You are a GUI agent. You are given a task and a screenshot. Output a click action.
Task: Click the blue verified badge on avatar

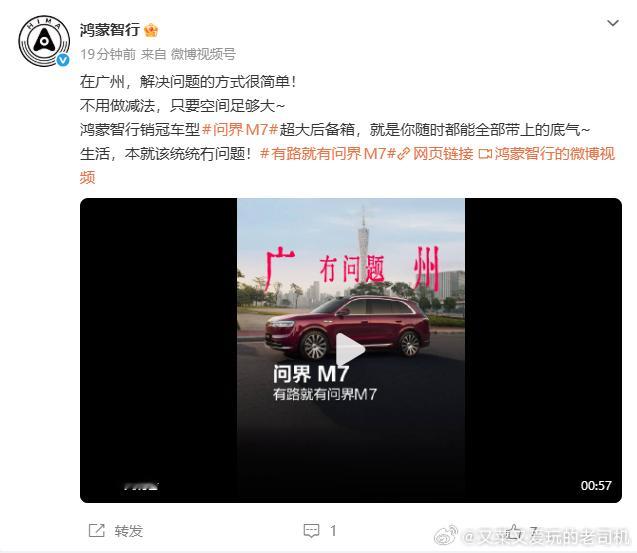click(63, 60)
